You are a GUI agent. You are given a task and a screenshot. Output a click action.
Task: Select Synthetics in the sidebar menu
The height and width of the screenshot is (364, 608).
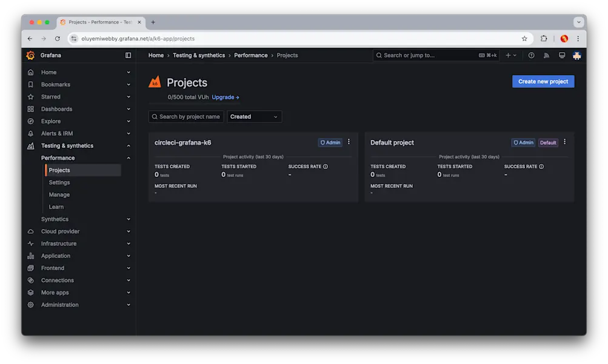pyautogui.click(x=54, y=219)
